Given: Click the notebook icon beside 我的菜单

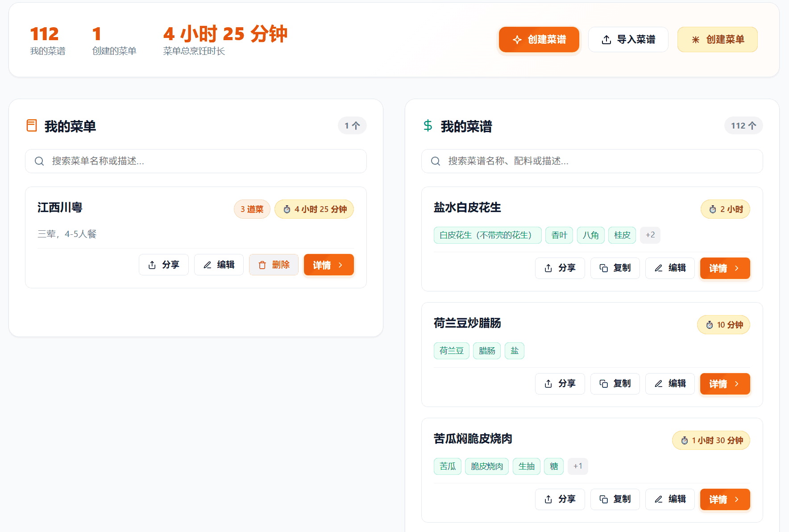Looking at the screenshot, I should click(x=32, y=126).
